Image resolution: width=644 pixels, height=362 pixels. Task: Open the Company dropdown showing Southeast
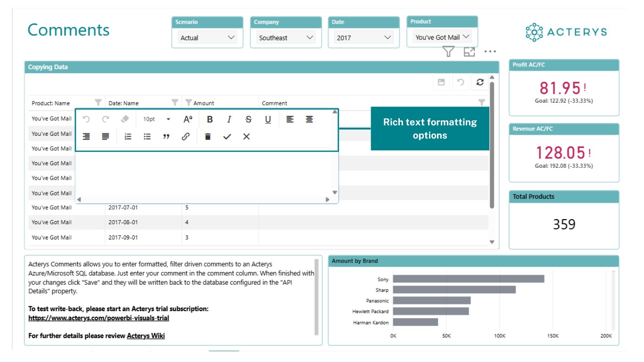tap(286, 38)
